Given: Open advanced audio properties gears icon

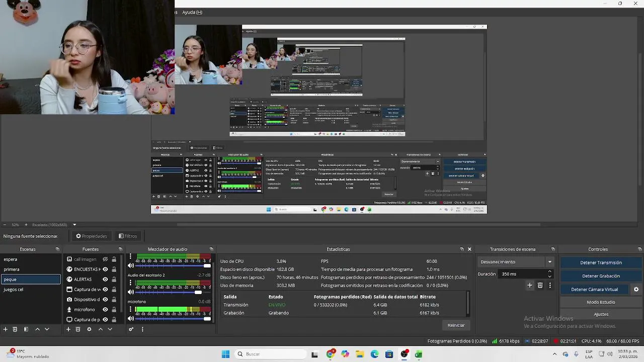Looking at the screenshot, I should coord(131,329).
